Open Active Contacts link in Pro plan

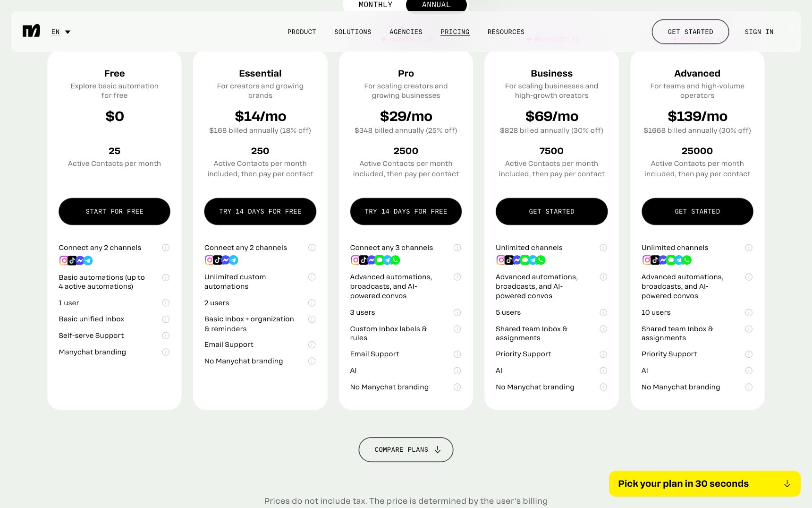[x=387, y=164]
